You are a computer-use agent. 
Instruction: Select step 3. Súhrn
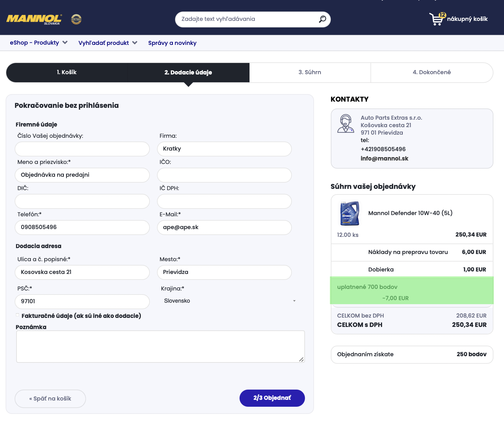point(310,72)
